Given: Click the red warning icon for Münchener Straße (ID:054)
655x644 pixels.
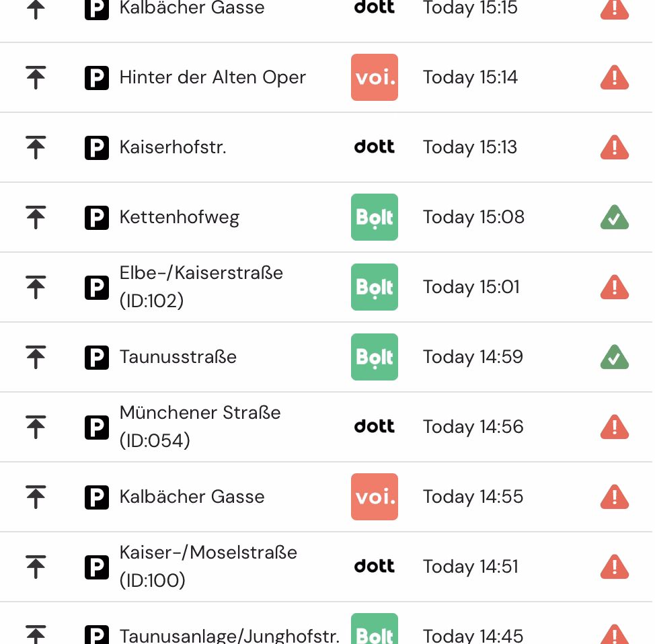Looking at the screenshot, I should tap(614, 427).
